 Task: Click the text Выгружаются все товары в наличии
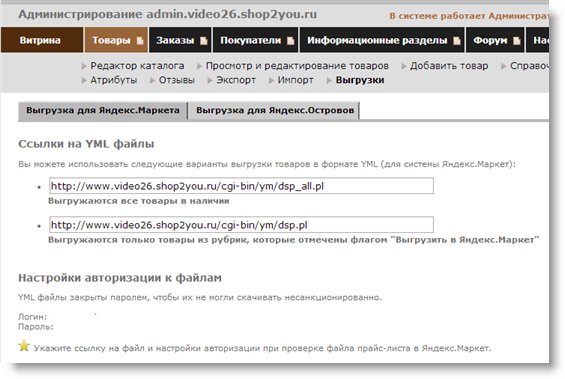pyautogui.click(x=139, y=201)
